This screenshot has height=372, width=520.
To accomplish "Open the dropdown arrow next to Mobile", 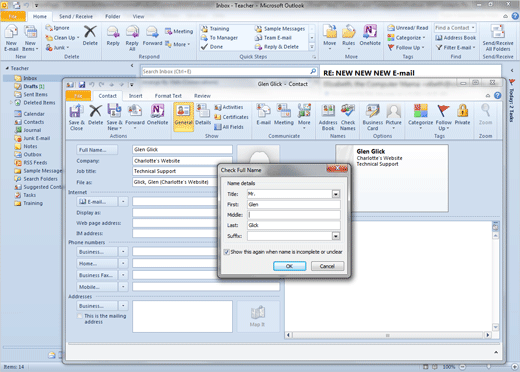I will (123, 287).
